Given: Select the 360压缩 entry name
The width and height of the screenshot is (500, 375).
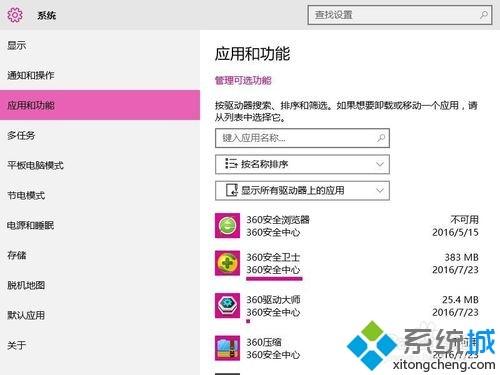Looking at the screenshot, I should point(264,342).
